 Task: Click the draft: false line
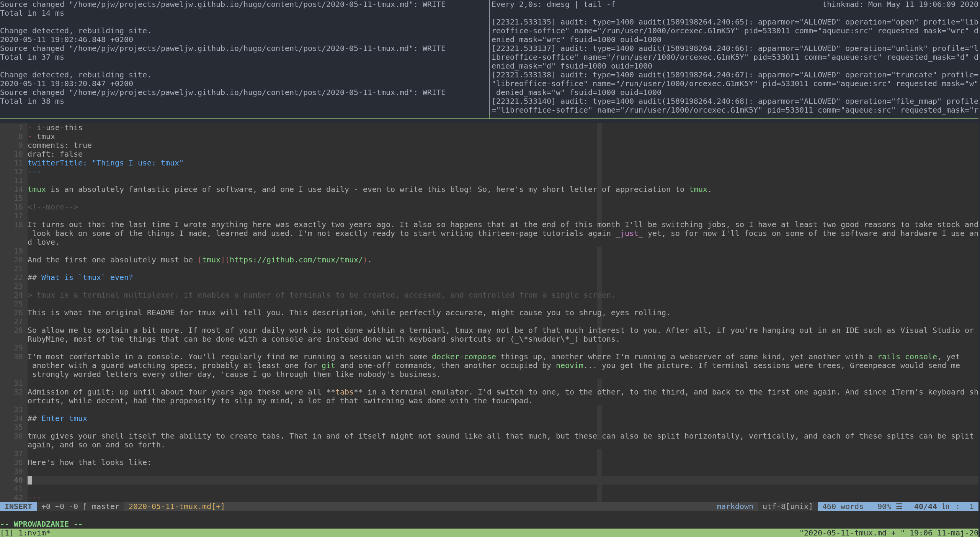point(55,154)
